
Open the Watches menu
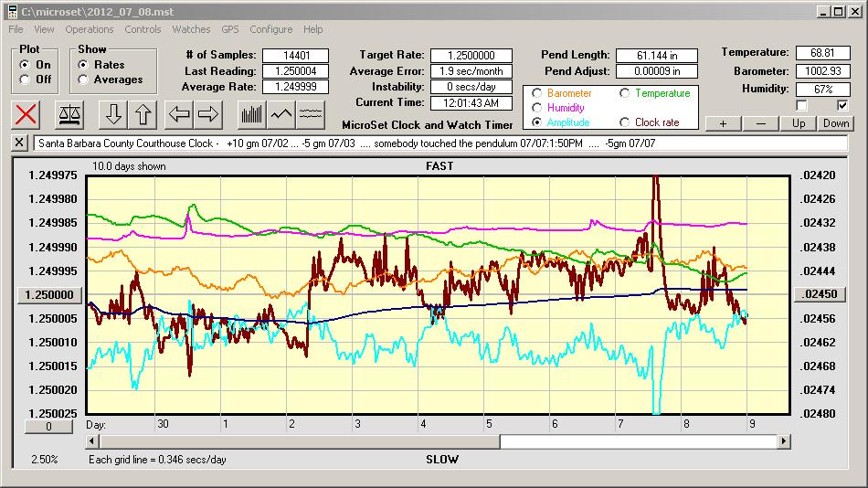click(191, 29)
